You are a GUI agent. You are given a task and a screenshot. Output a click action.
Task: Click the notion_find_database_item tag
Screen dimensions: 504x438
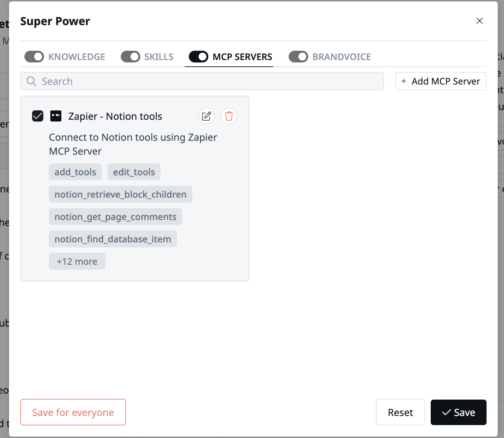click(x=113, y=239)
